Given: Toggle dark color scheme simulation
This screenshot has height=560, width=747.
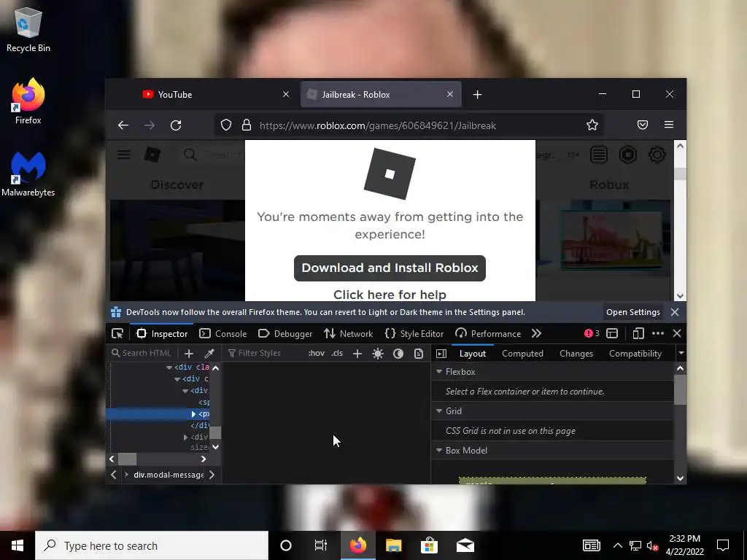Looking at the screenshot, I should point(398,354).
